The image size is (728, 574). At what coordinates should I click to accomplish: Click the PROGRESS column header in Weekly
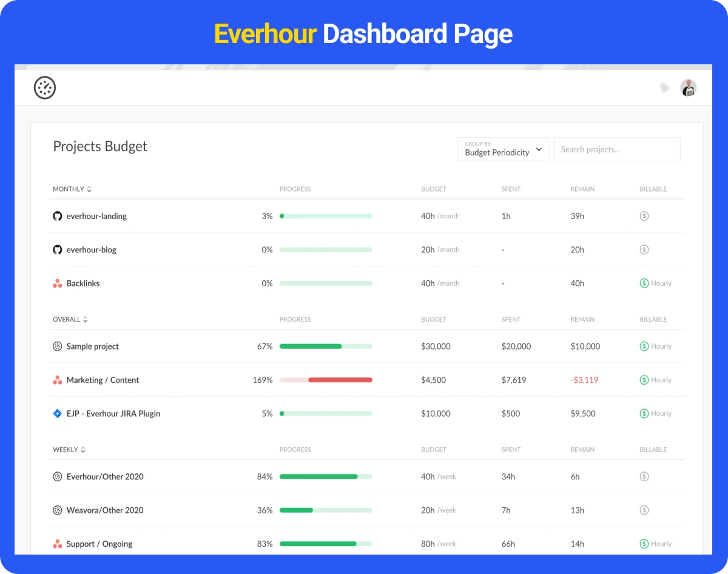295,450
